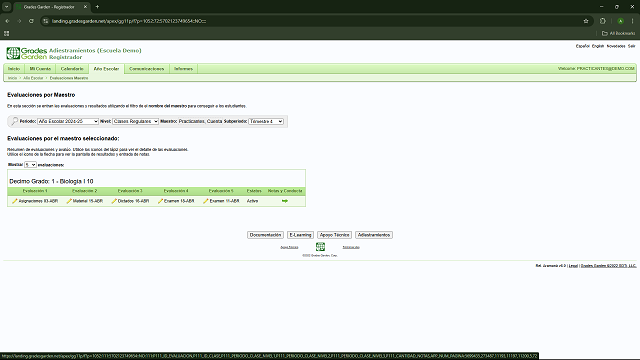Click pencil icon beside Examen 15-ABR

click(160, 201)
